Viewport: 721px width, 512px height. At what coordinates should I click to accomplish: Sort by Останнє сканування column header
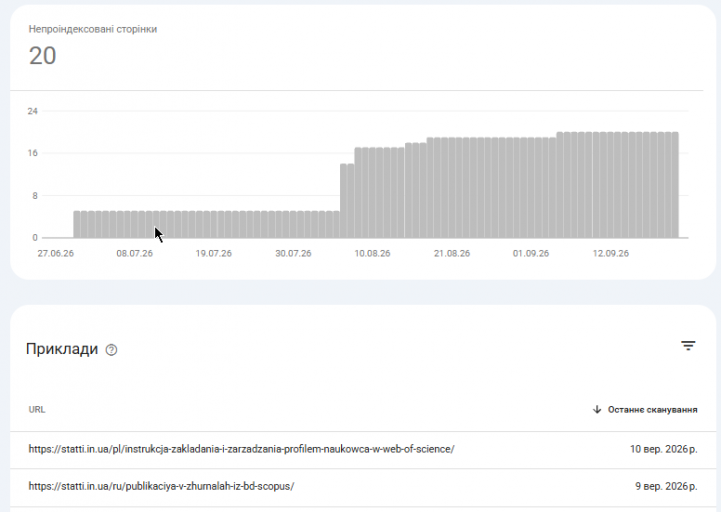(652, 409)
